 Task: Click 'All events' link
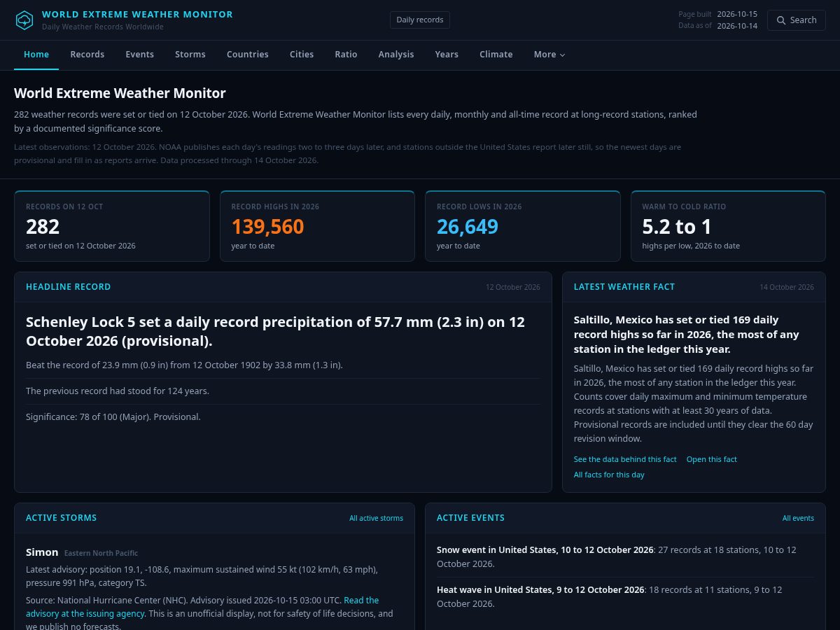798,518
